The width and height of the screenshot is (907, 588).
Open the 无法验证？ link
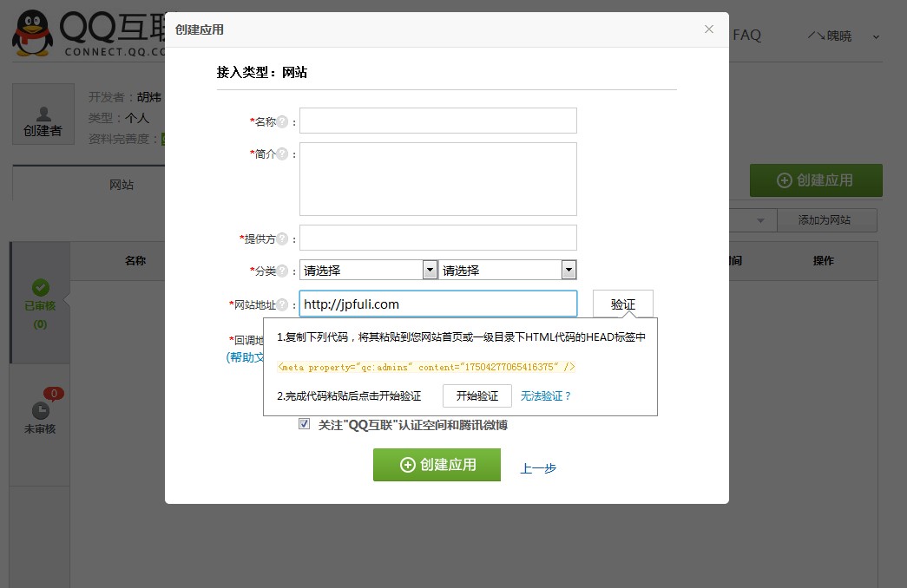pos(545,396)
